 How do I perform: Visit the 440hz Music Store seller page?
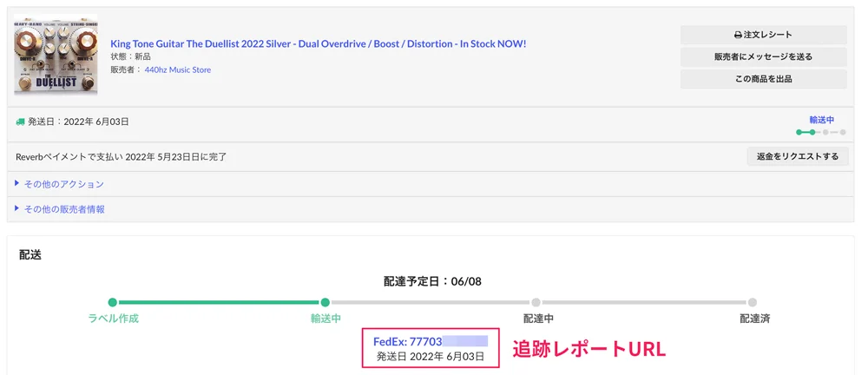click(178, 69)
